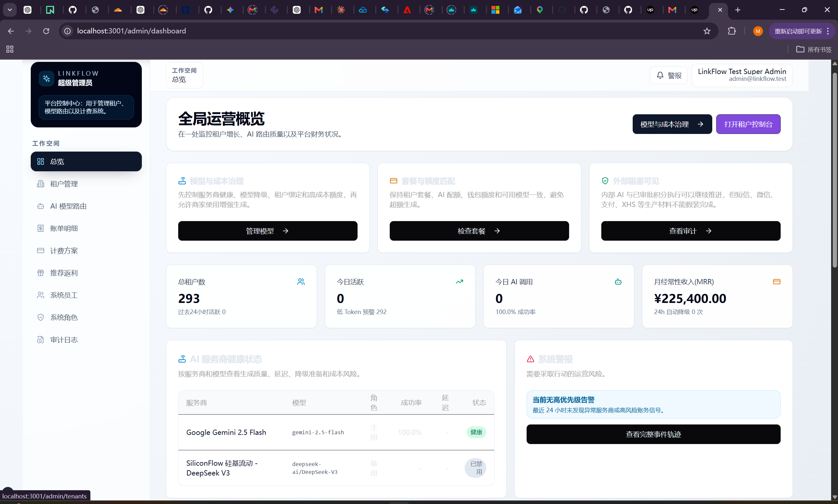Click the card icon on MRR card
This screenshot has width=838, height=504.
pyautogui.click(x=776, y=282)
